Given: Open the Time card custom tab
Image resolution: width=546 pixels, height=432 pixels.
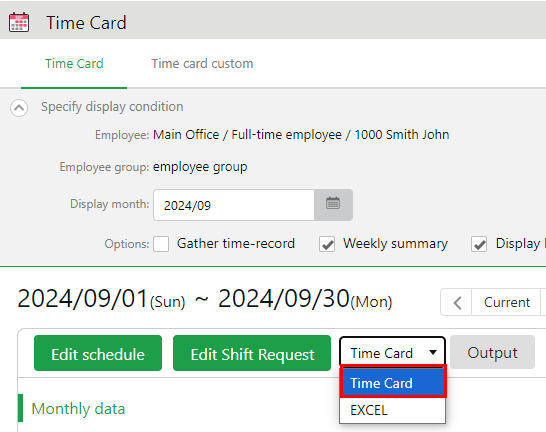Looking at the screenshot, I should 202,64.
